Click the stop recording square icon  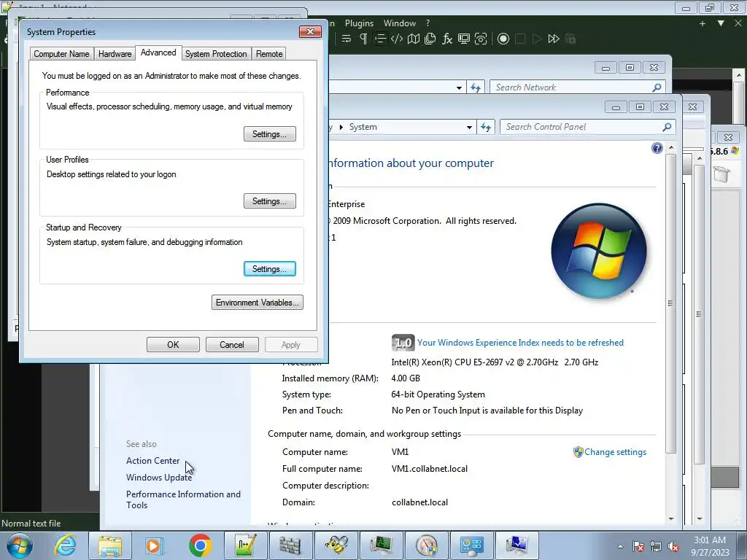(x=520, y=39)
